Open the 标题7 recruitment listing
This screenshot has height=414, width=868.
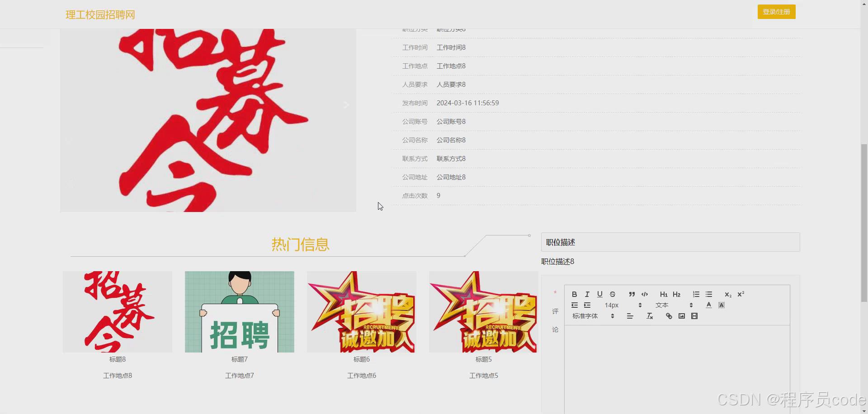pos(239,359)
